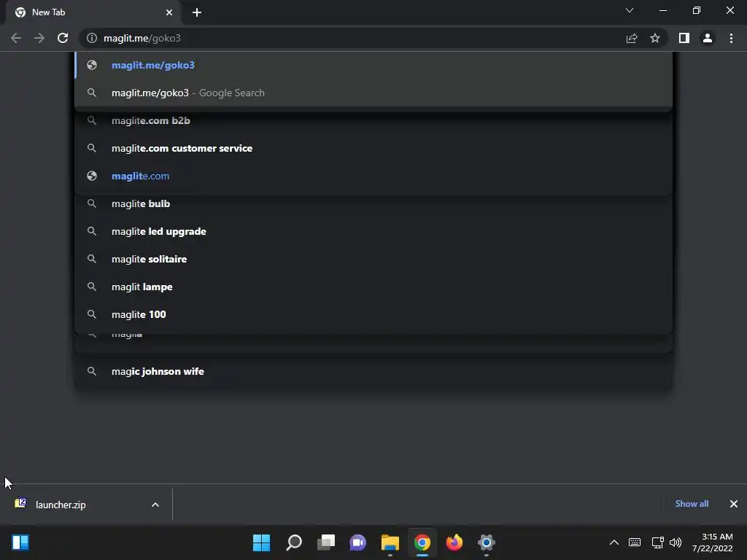Select suggestion maglite.com b2b
This screenshot has height=560, width=747.
[373, 120]
